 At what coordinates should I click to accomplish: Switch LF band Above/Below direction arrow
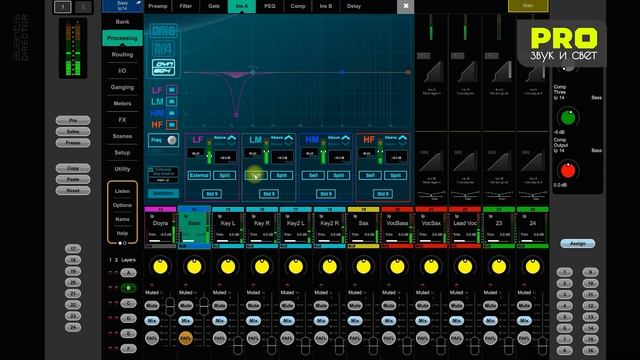point(231,140)
